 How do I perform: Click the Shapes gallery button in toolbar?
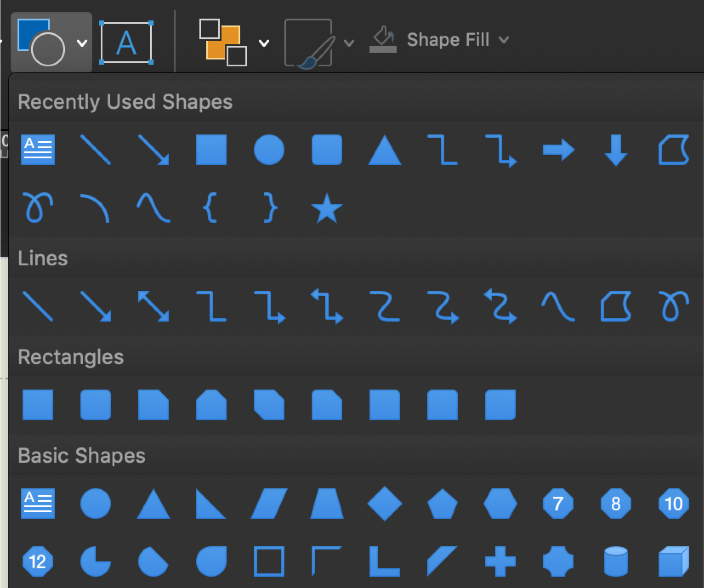click(41, 42)
